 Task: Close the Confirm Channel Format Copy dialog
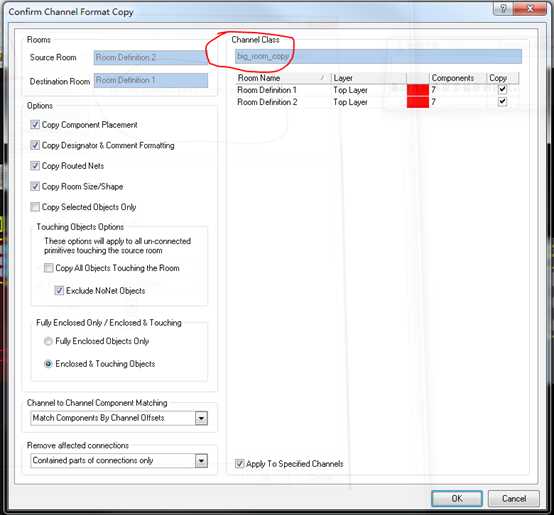tap(530, 8)
